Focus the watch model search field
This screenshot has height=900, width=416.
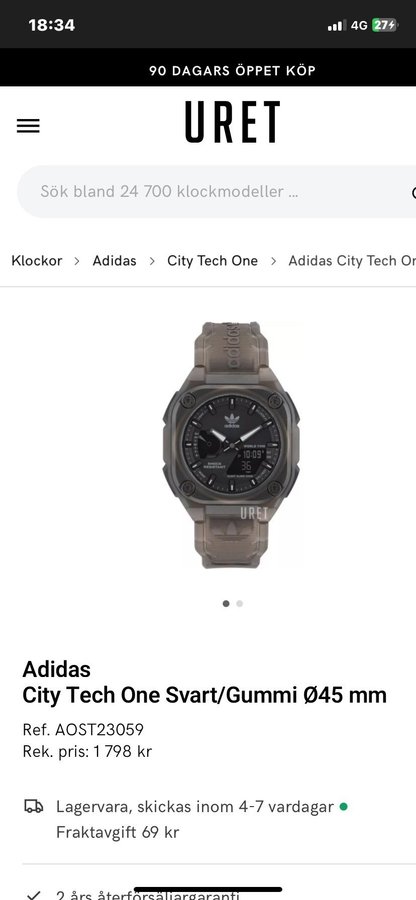pyautogui.click(x=217, y=192)
